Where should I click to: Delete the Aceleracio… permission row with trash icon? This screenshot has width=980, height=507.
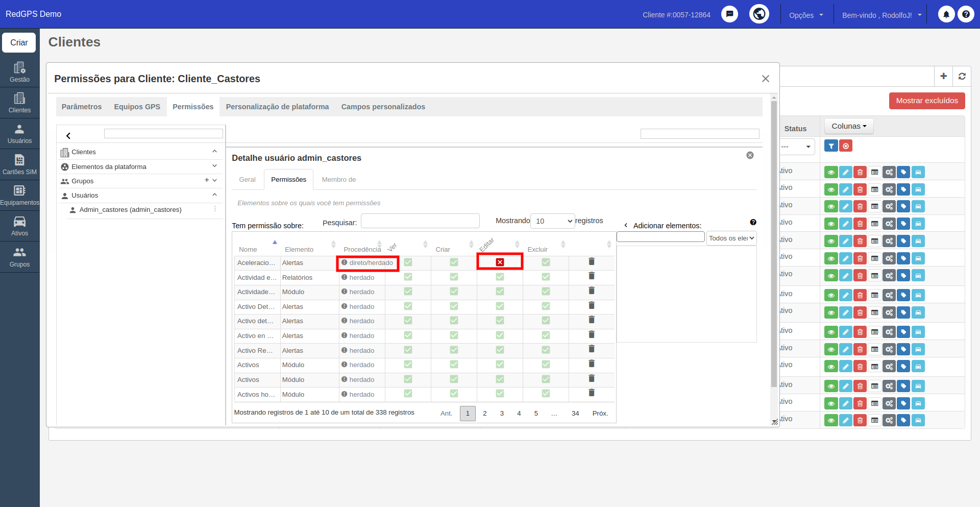click(x=592, y=261)
